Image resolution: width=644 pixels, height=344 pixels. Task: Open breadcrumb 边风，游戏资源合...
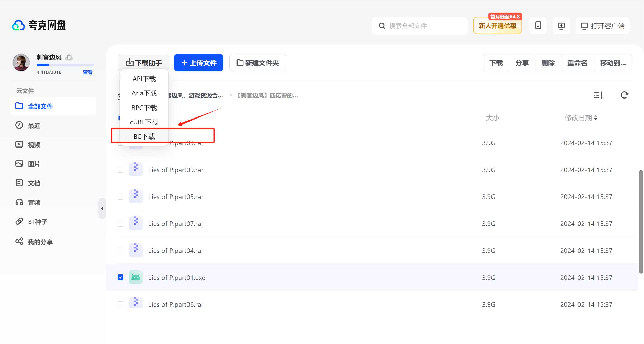pos(196,96)
